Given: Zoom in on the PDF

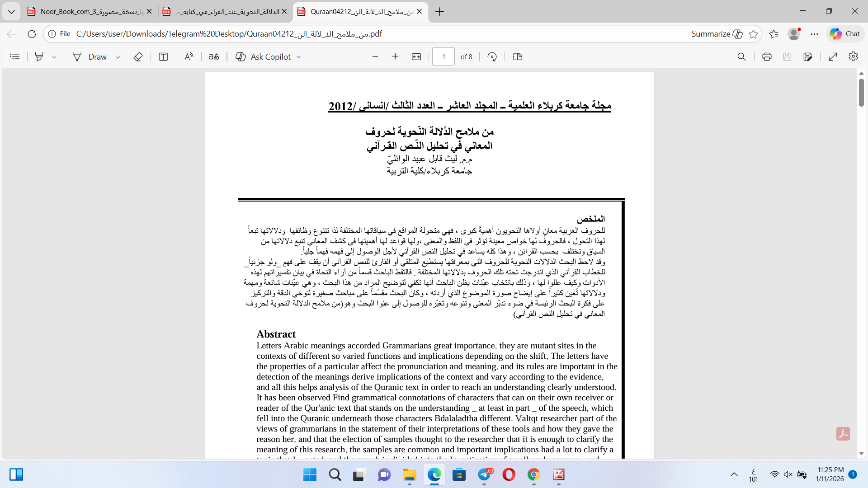Looking at the screenshot, I should (395, 56).
